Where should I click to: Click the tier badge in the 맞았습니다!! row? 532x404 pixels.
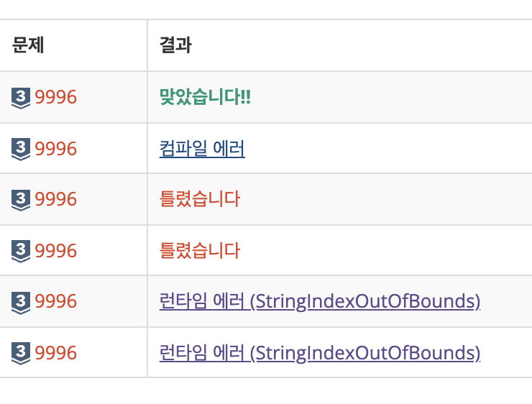(21, 98)
